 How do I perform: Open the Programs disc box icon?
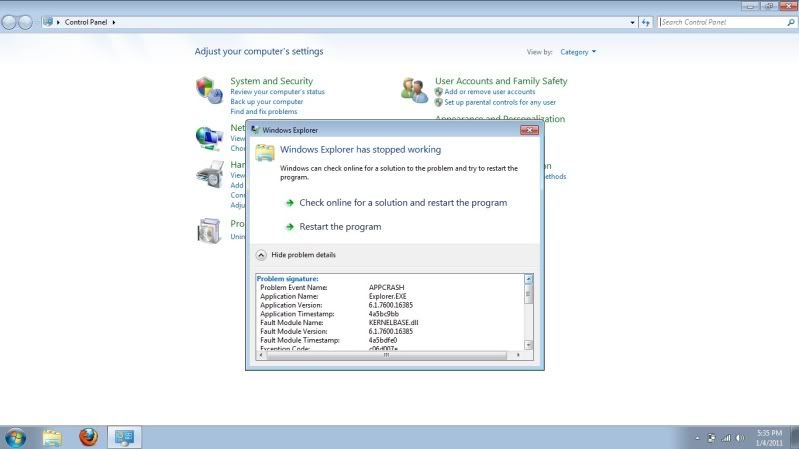(x=209, y=230)
